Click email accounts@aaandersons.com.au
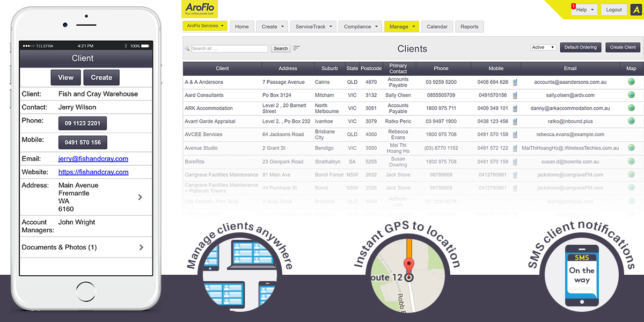Image resolution: width=644 pixels, height=322 pixels. coord(570,82)
